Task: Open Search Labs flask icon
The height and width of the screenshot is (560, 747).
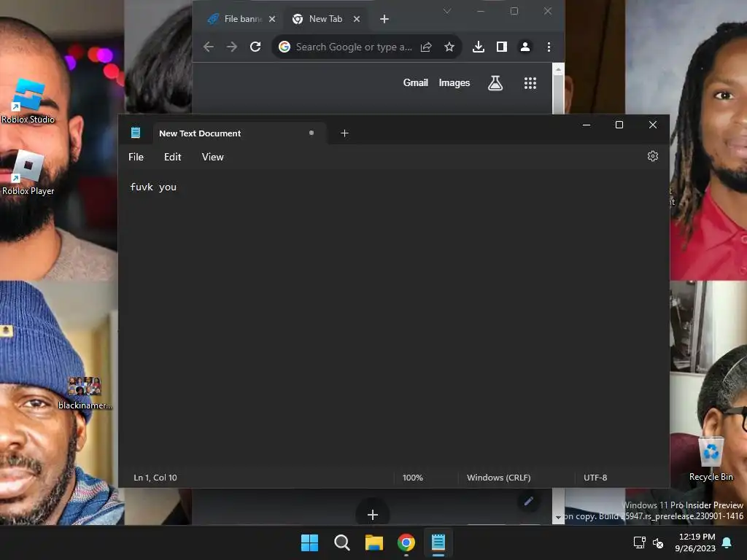Action: [x=495, y=83]
